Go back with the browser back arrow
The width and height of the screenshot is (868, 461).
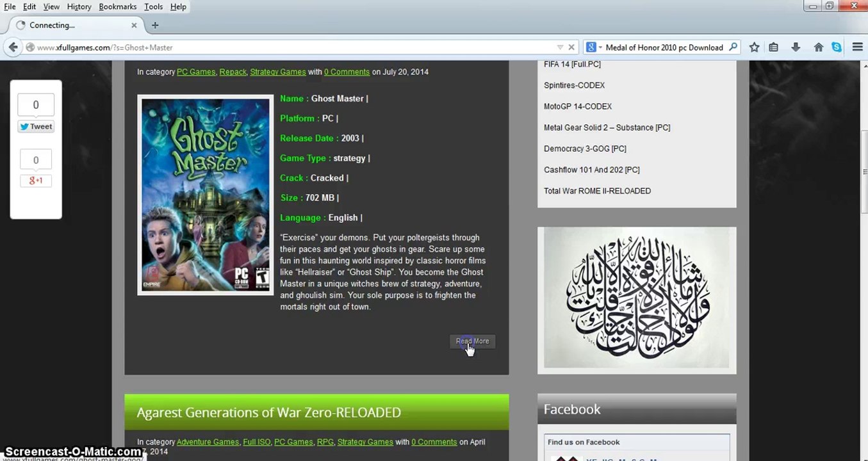13,47
